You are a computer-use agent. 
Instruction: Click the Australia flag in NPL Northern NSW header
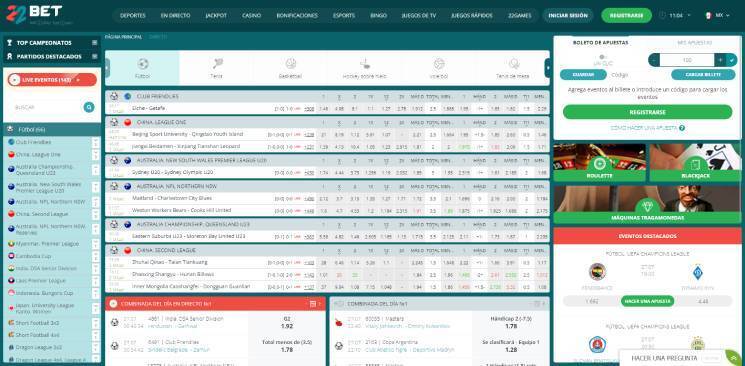tap(127, 186)
